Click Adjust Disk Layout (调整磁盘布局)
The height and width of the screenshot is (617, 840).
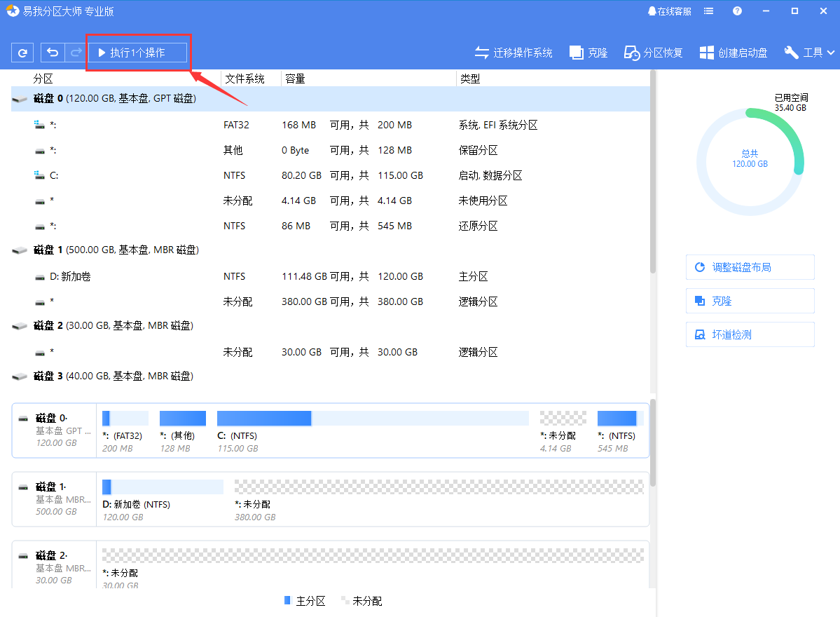tap(750, 267)
